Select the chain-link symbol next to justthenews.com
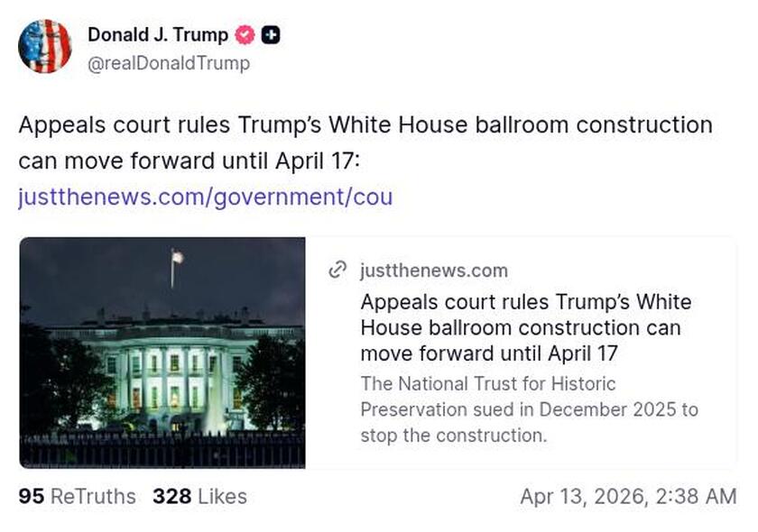758x532 pixels. click(x=337, y=270)
